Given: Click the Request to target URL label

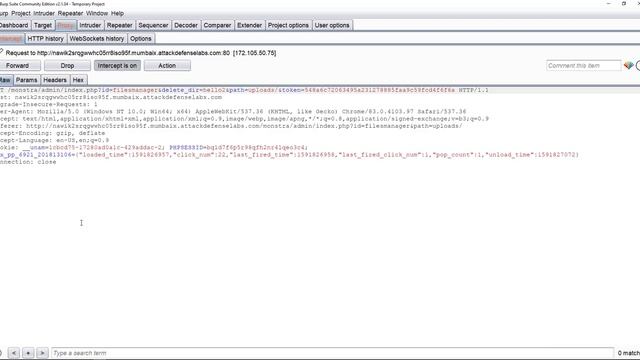Looking at the screenshot, I should click(x=141, y=53).
